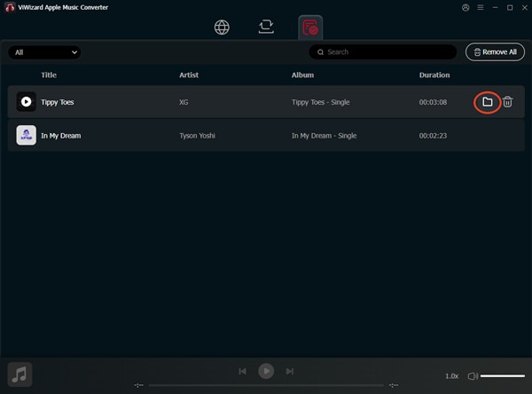Focus the Search input field
Screen dimensions: 532x394
pos(383,52)
